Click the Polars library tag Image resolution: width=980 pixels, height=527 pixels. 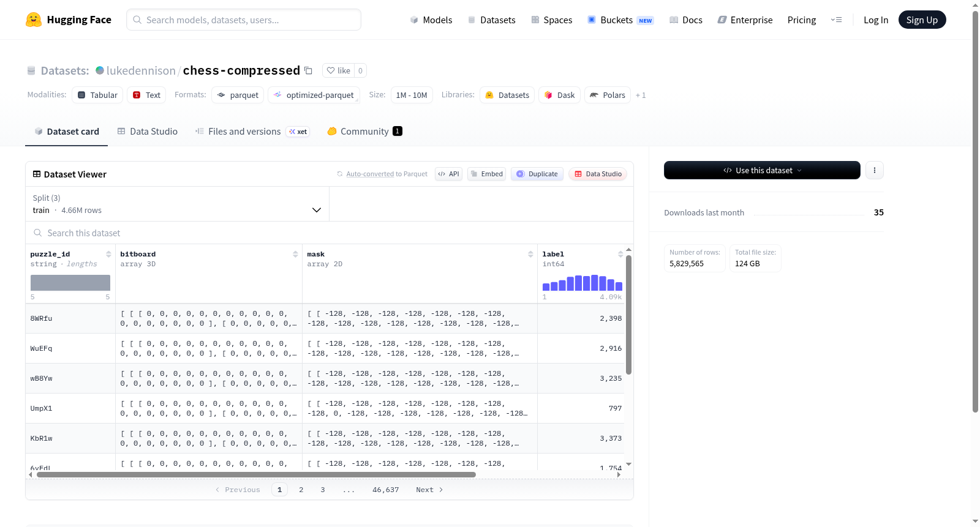(608, 95)
